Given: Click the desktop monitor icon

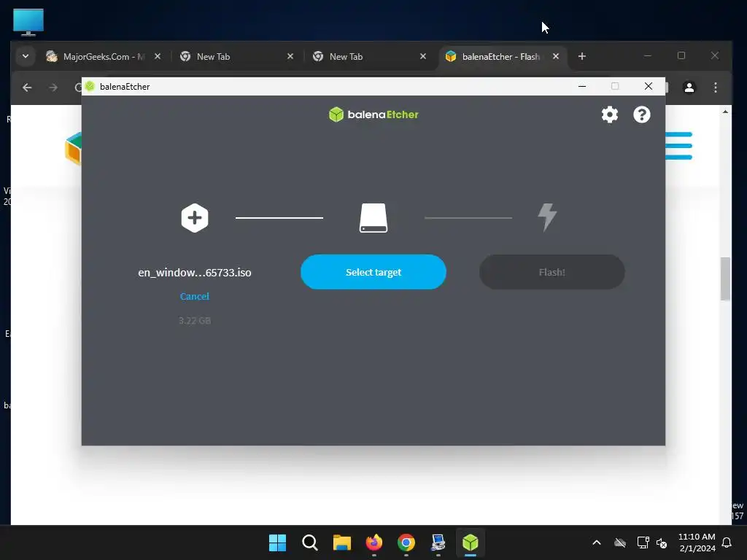Looking at the screenshot, I should 28,22.
